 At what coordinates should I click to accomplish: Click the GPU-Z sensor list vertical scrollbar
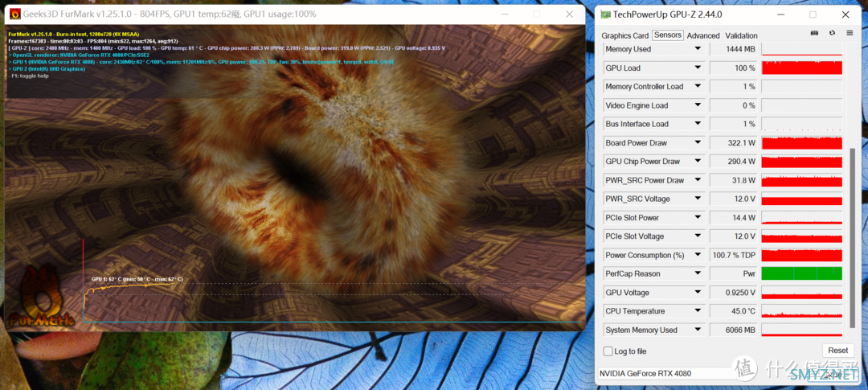pyautogui.click(x=852, y=238)
